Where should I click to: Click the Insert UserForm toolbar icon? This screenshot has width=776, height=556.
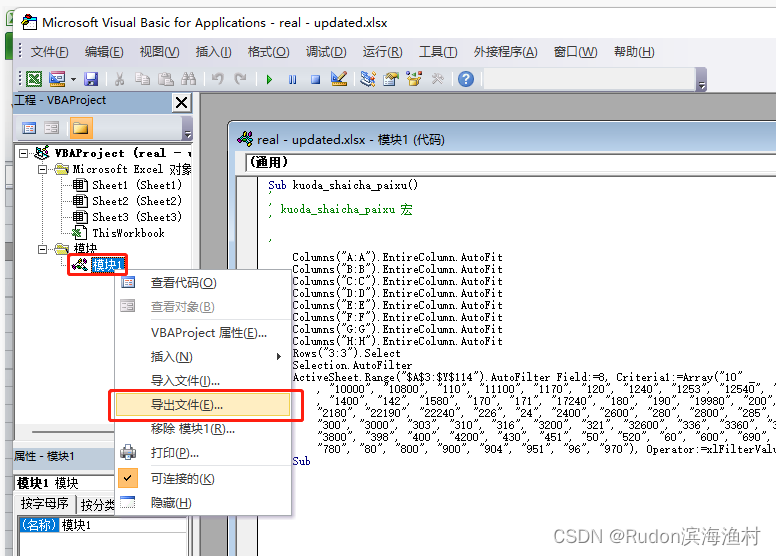[x=57, y=79]
